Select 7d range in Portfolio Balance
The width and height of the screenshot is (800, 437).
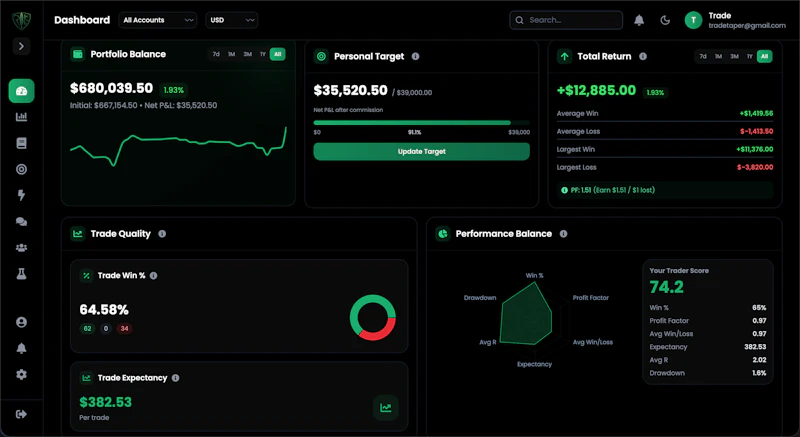coord(216,54)
